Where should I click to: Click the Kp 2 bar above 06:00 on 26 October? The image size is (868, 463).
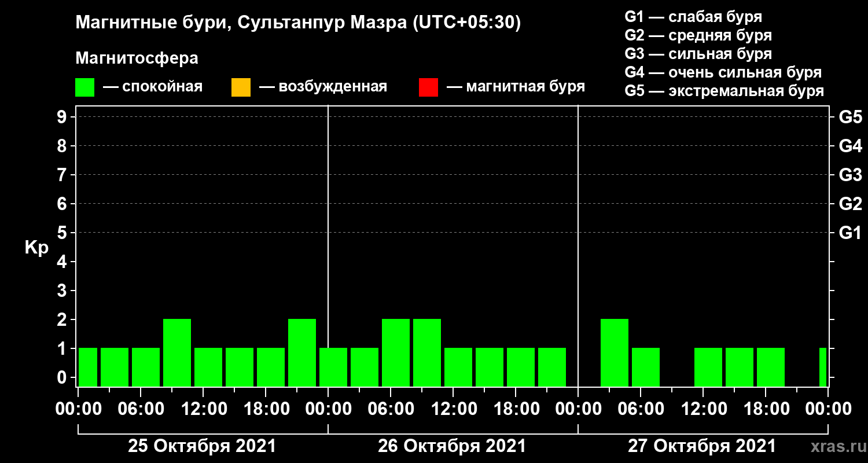(396, 352)
